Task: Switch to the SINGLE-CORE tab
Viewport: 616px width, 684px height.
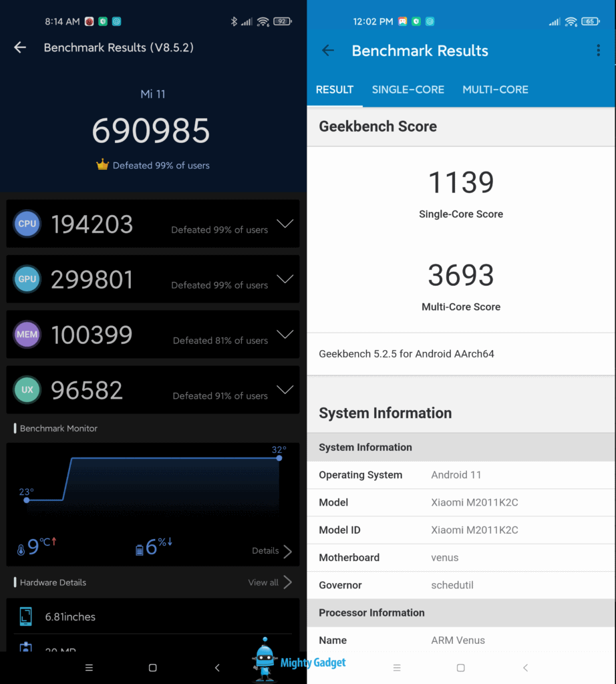Action: 408,90
